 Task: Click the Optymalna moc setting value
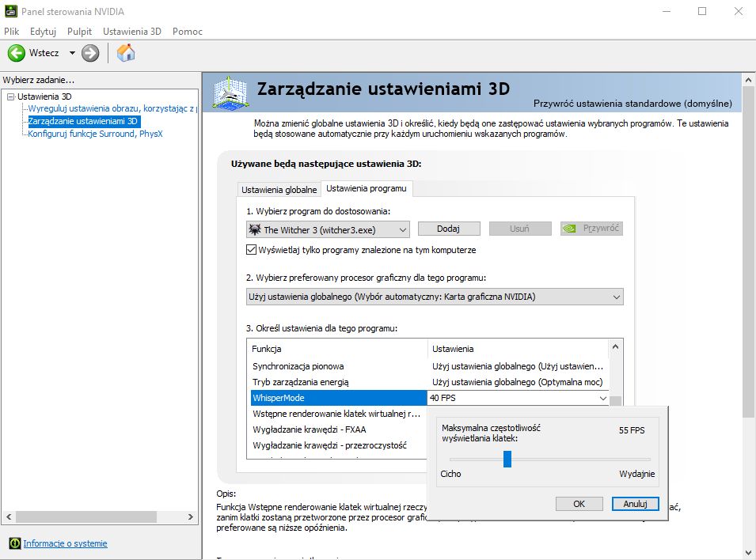click(518, 382)
